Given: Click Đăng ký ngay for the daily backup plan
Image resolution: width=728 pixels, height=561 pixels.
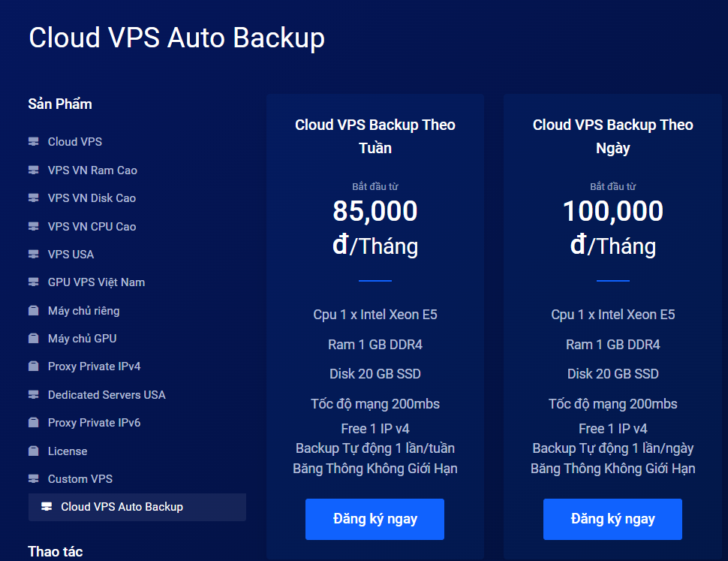Looking at the screenshot, I should [x=612, y=519].
